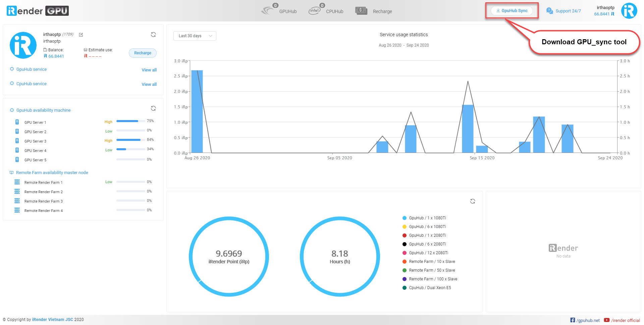The width and height of the screenshot is (644, 325).
Task: Click the edit profile pencil icon
Action: (x=81, y=35)
